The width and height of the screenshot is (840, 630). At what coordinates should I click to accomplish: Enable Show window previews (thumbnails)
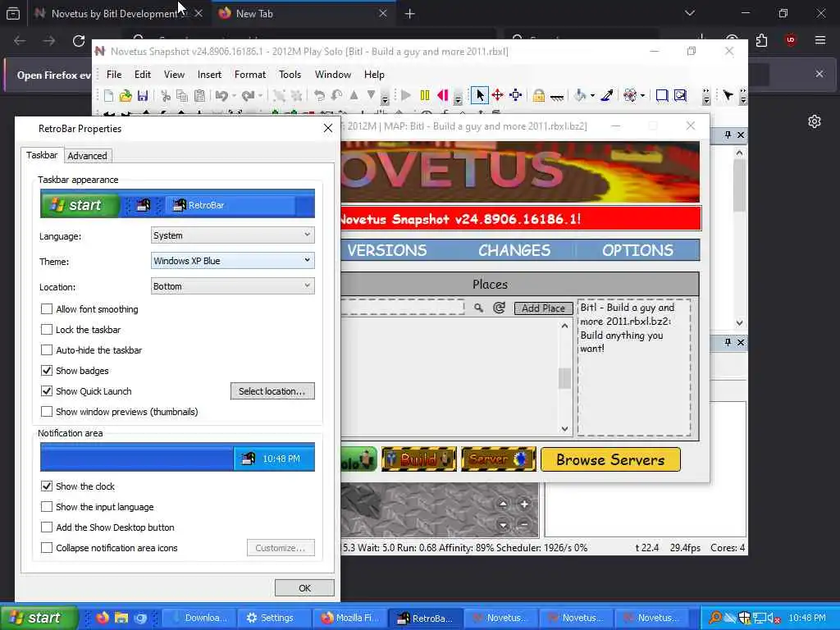tap(47, 412)
